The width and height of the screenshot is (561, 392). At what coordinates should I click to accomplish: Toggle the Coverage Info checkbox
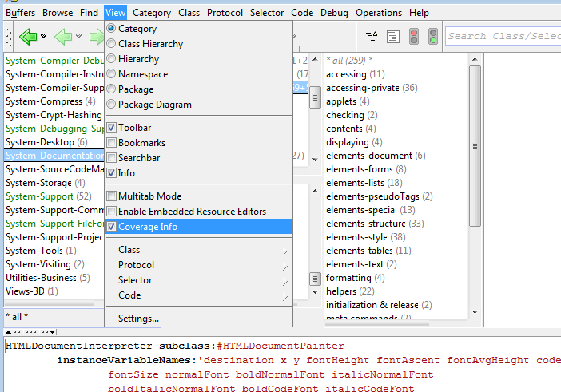[x=112, y=227]
